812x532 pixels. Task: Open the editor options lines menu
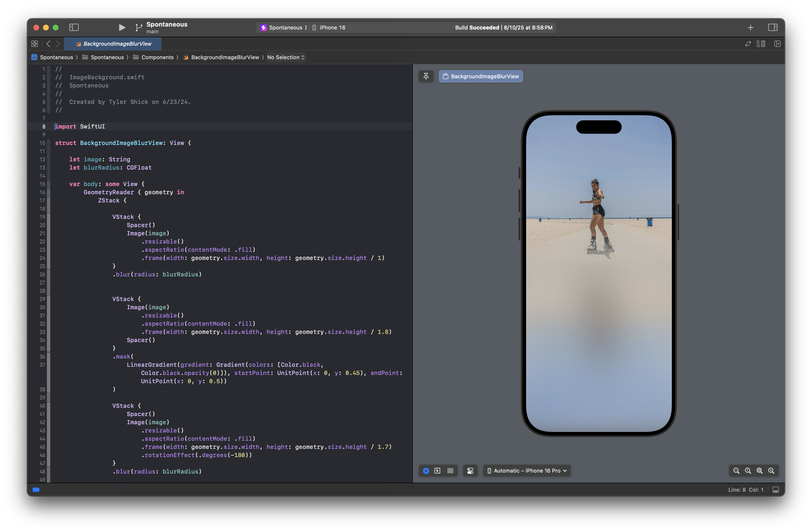click(x=761, y=44)
